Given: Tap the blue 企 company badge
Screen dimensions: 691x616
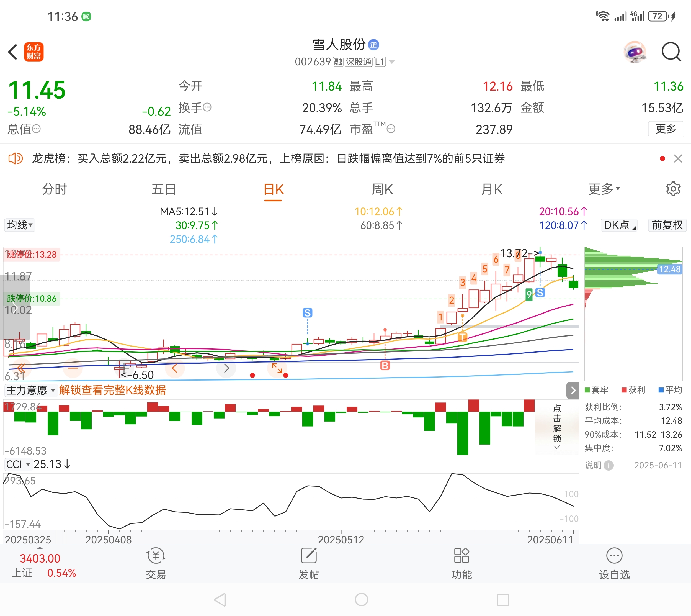Looking at the screenshot, I should [373, 45].
